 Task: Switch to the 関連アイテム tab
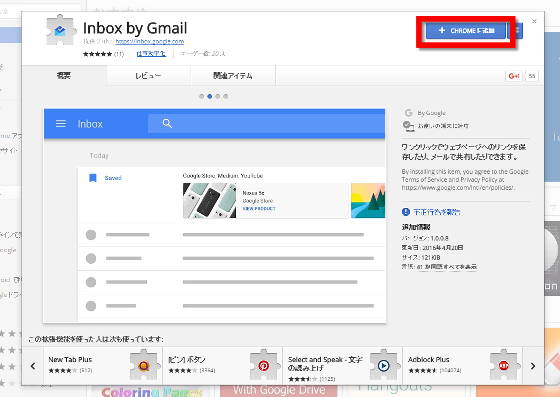233,76
